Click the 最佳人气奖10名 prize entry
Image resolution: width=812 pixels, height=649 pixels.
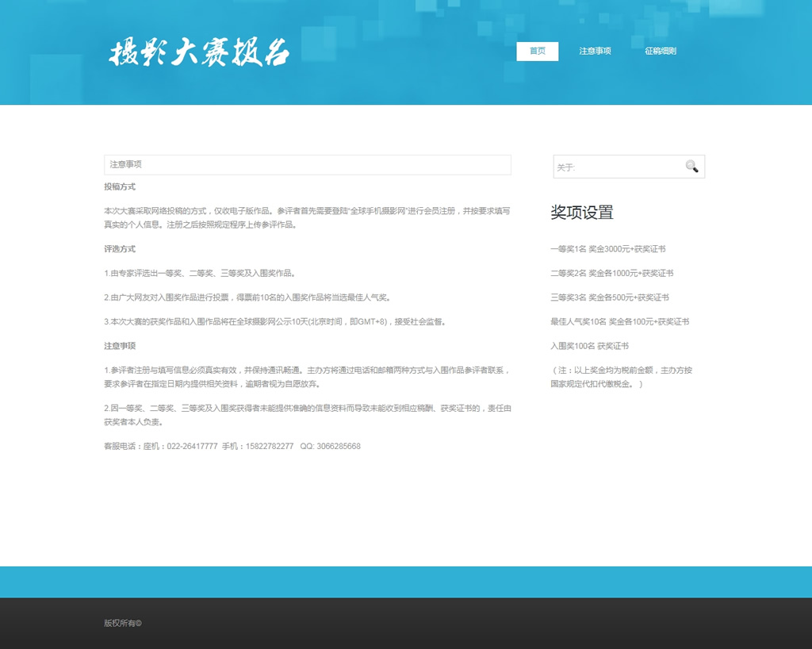(x=619, y=322)
